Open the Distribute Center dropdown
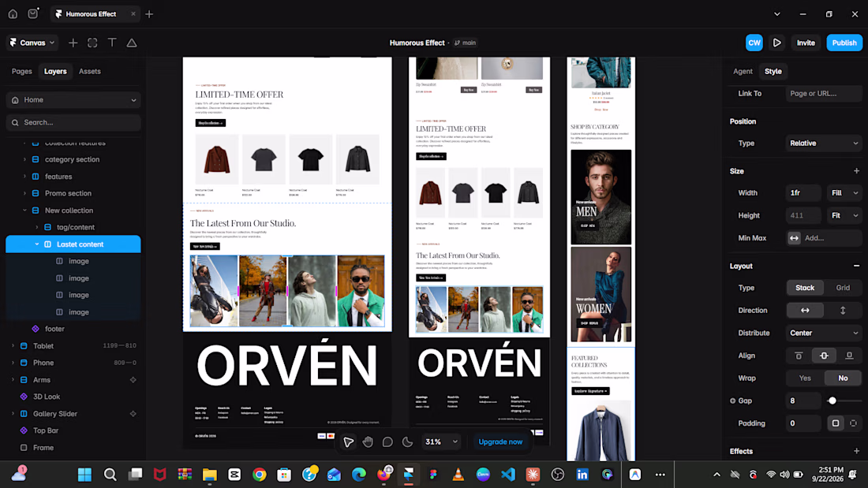This screenshot has height=488, width=868. [x=823, y=333]
